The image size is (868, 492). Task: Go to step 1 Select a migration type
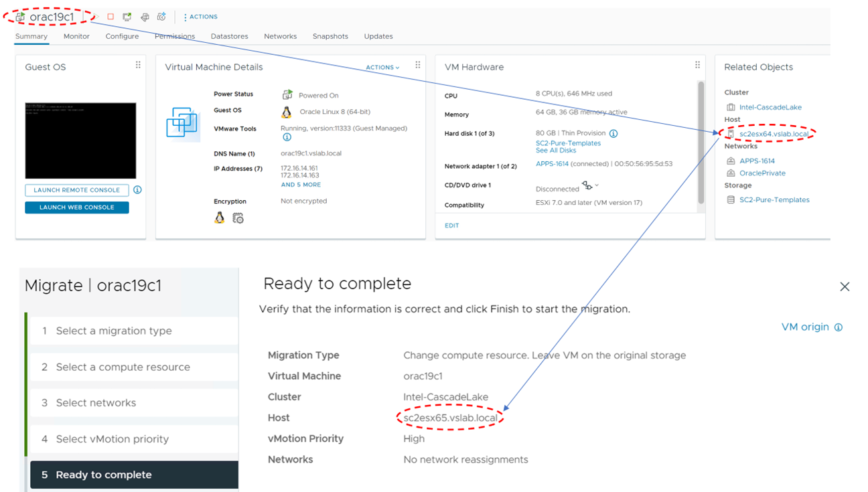(134, 331)
